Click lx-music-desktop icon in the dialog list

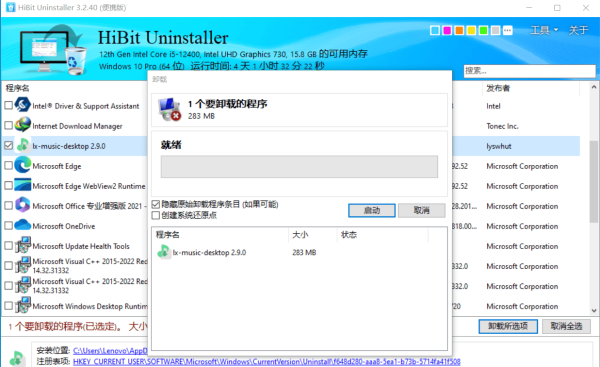[x=164, y=252]
